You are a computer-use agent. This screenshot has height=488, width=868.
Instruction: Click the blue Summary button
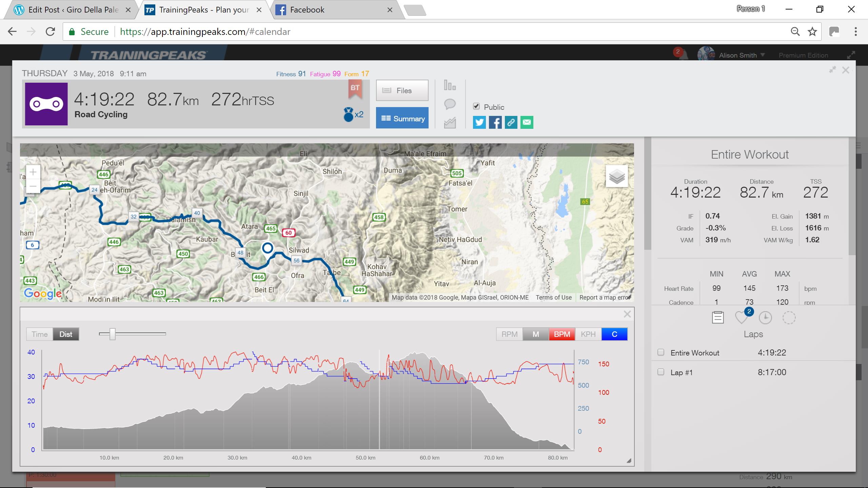pyautogui.click(x=402, y=118)
